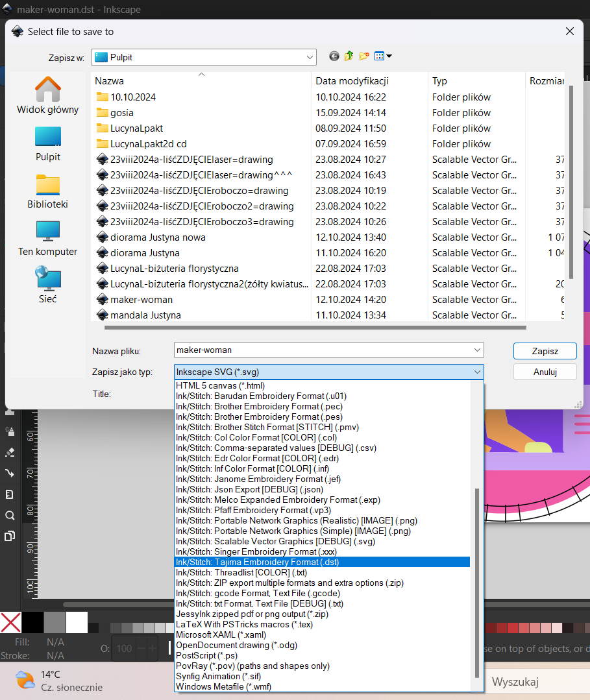Go back to the last visited folder

334,56
